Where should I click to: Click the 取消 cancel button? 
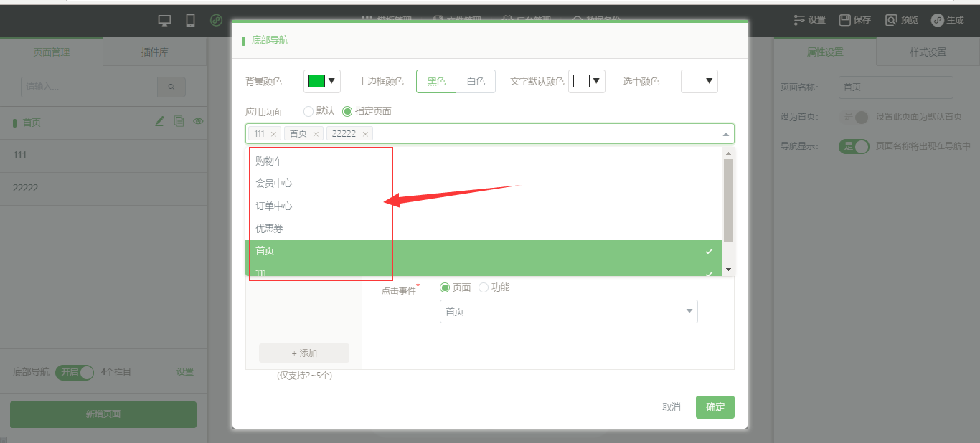(671, 406)
